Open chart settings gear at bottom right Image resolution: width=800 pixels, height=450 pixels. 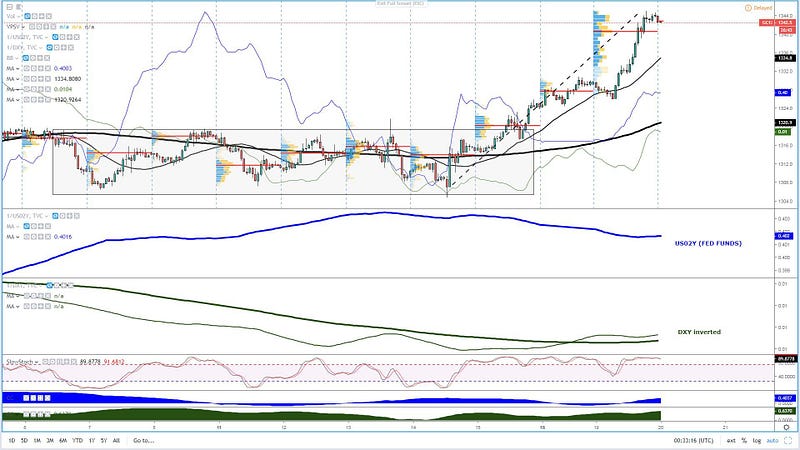click(x=786, y=428)
